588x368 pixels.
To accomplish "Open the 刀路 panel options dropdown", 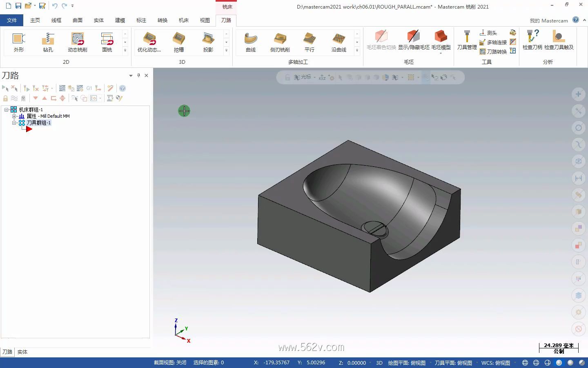I will [131, 76].
